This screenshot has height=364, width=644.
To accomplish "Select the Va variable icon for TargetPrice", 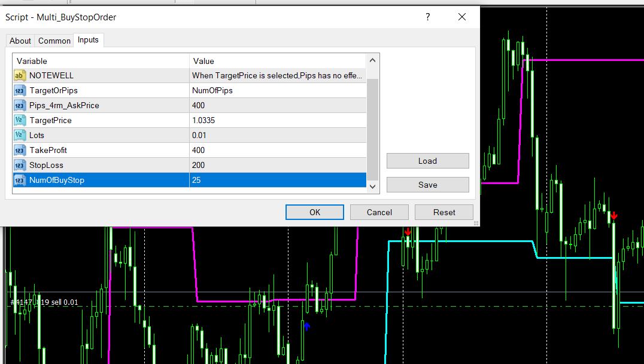I will click(x=20, y=120).
